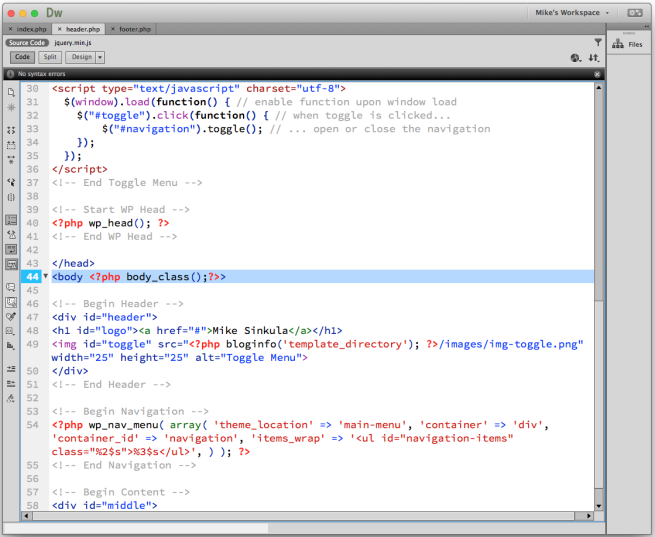
Task: Collapse the code block at line 44
Action: [x=46, y=276]
